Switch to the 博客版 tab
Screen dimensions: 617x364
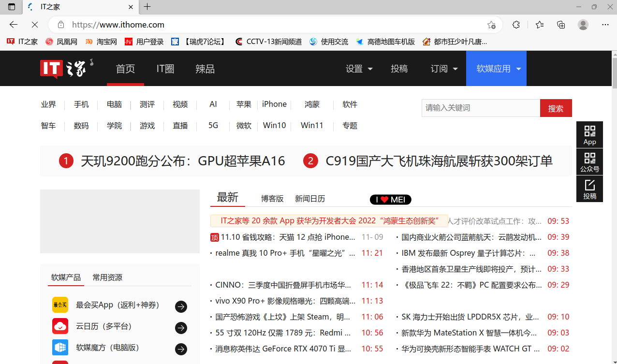point(272,199)
